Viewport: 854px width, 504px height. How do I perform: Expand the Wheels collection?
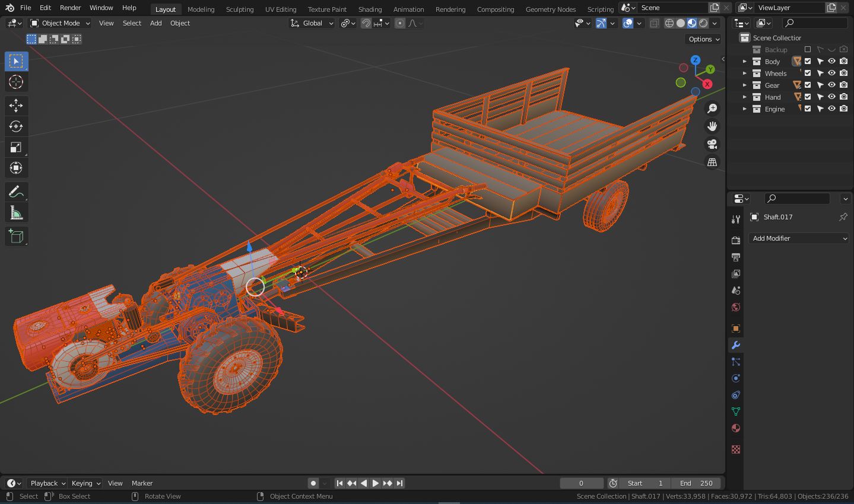[745, 73]
